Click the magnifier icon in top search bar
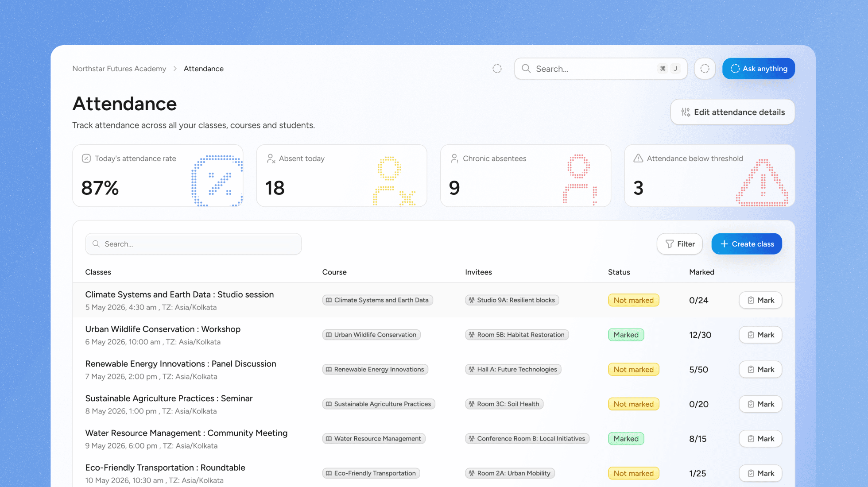Viewport: 868px width, 487px height. point(526,69)
